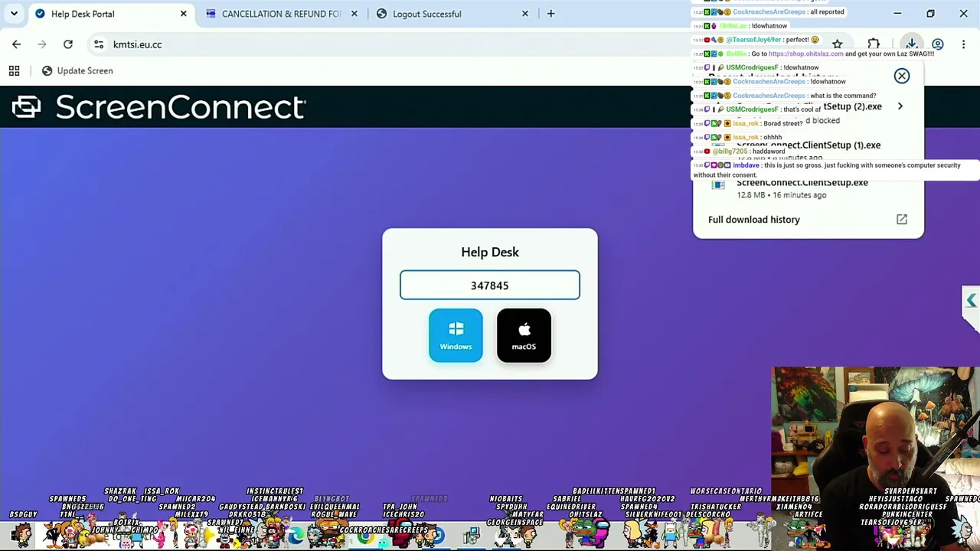
Task: Go forward to the next page
Action: [42, 44]
